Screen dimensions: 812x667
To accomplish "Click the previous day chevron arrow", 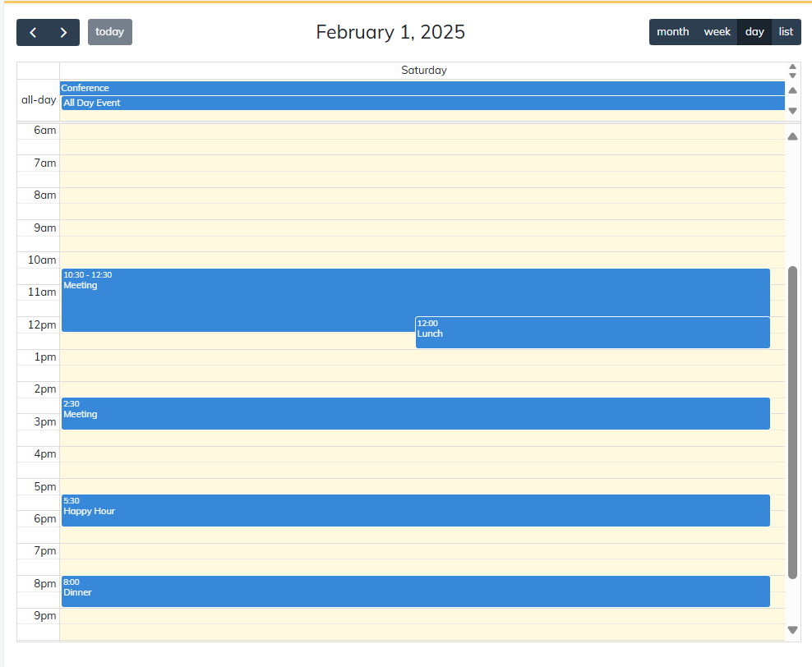I will click(x=33, y=31).
